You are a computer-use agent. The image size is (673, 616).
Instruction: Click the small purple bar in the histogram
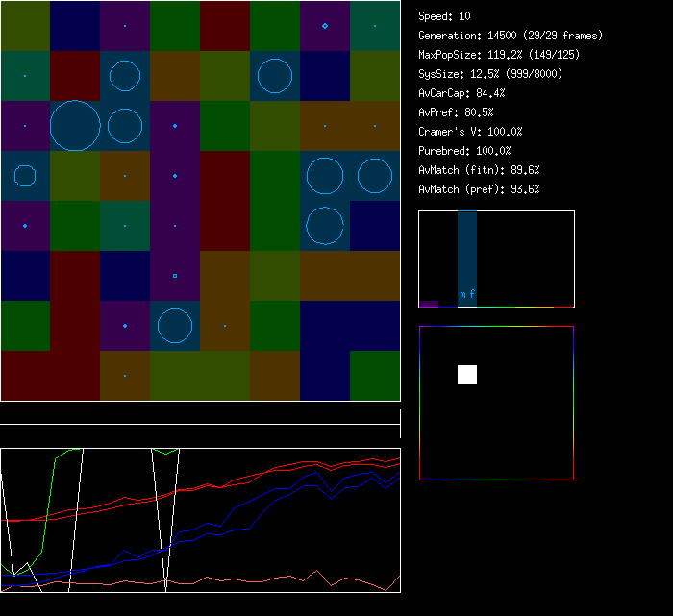click(429, 304)
